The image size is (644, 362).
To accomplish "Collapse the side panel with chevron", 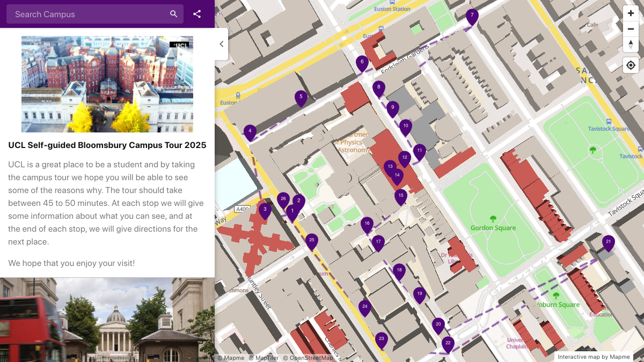I will pos(221,44).
